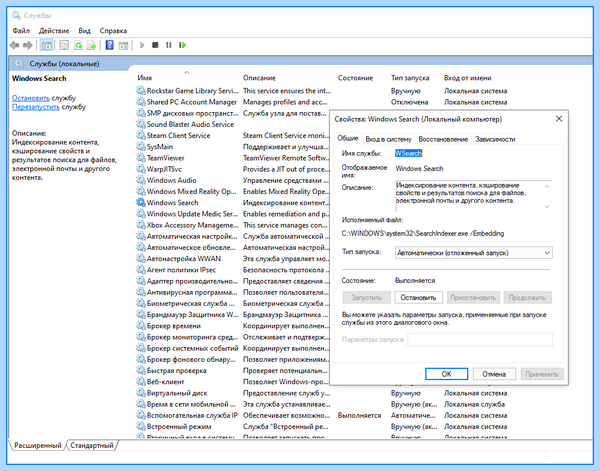Restart service using the restart icon
Screen dimensions: 600x471
(x=183, y=45)
